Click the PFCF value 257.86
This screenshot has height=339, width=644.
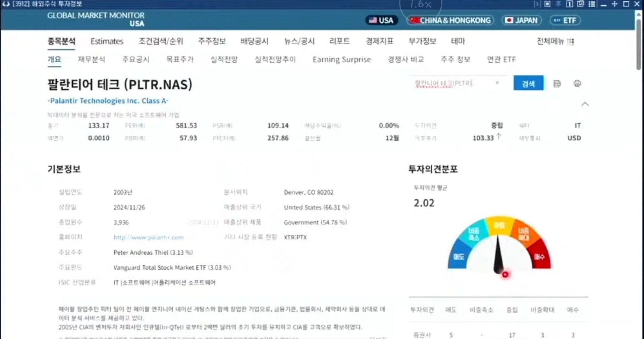click(278, 138)
